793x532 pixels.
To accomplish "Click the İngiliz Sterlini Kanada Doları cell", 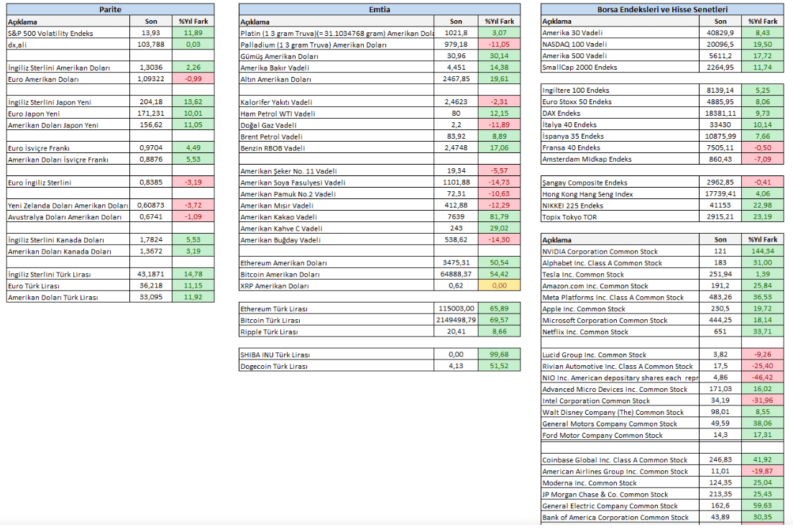I will [x=68, y=239].
